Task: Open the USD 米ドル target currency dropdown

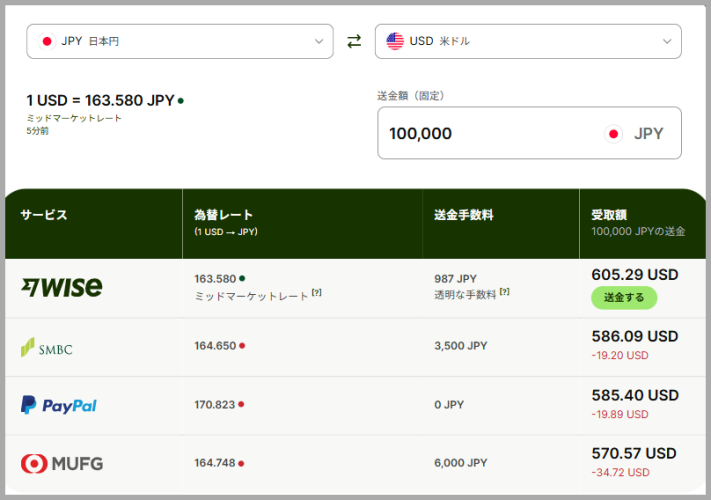Action: pyautogui.click(x=528, y=41)
